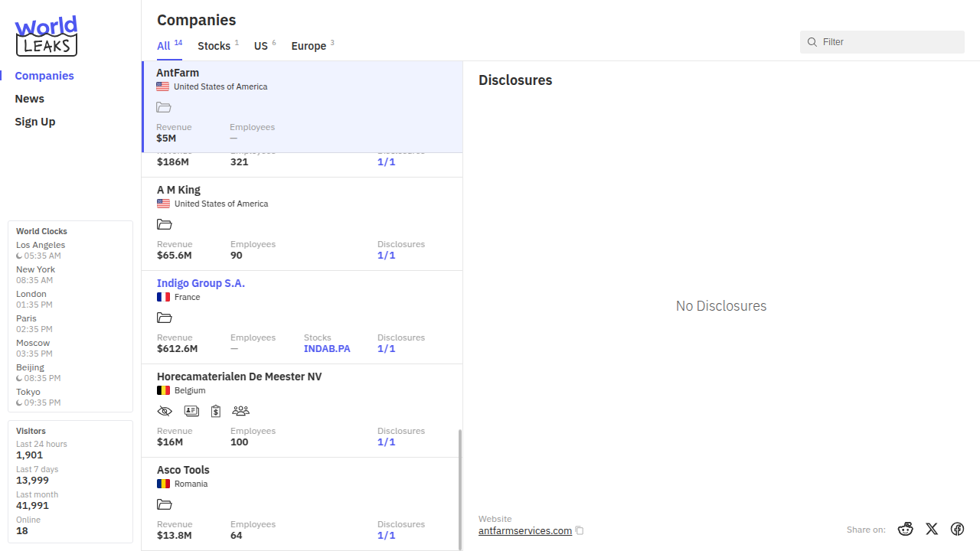980x551 pixels.
Task: Click the World Leaks logo
Action: [x=47, y=36]
